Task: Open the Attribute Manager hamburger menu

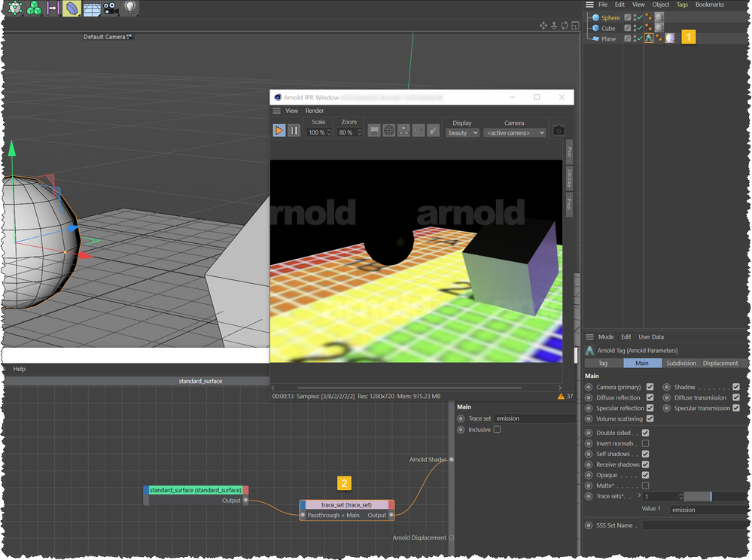Action: pyautogui.click(x=589, y=336)
